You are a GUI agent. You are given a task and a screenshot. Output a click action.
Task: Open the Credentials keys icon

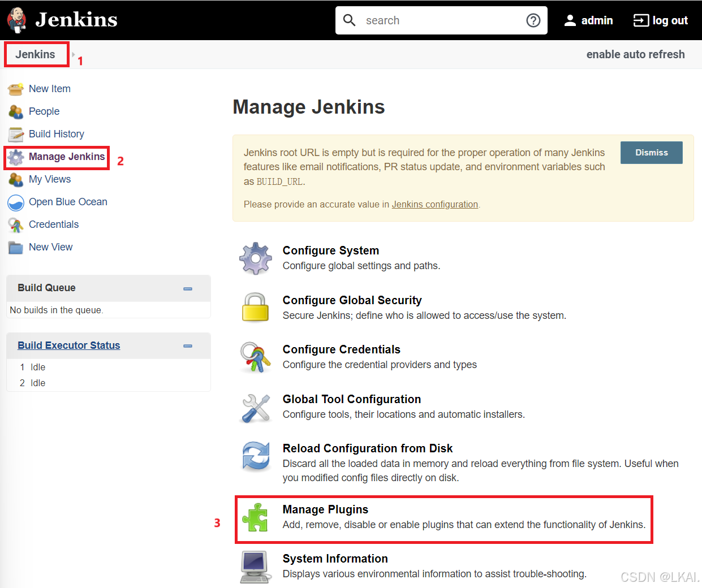pyautogui.click(x=16, y=224)
